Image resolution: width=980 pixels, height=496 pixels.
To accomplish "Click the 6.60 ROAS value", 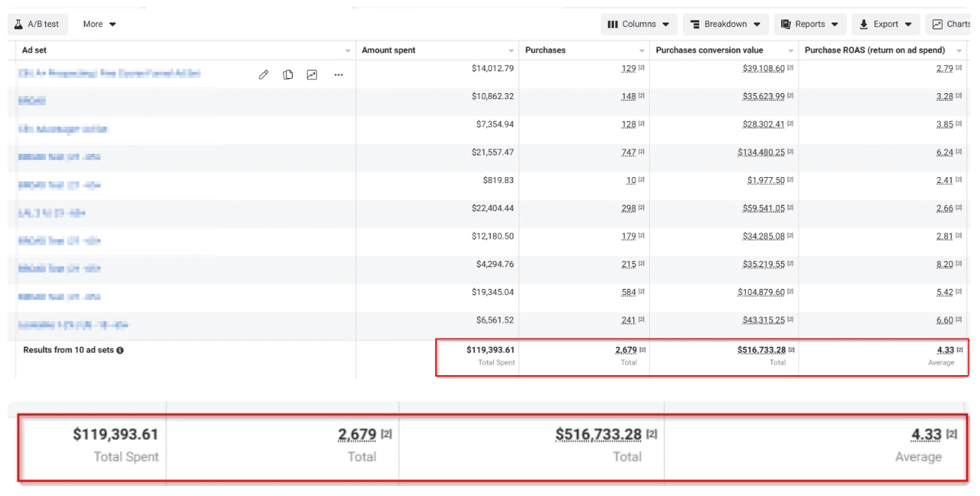I will tap(945, 320).
